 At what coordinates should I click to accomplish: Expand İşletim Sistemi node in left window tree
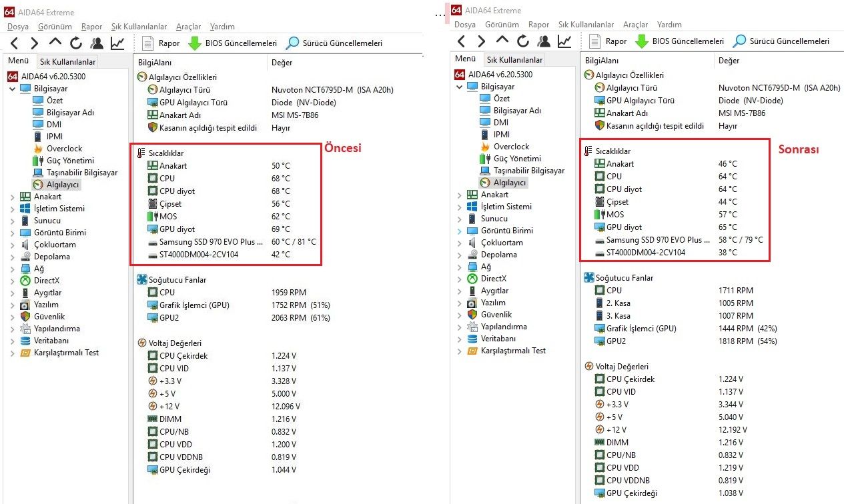[x=13, y=209]
